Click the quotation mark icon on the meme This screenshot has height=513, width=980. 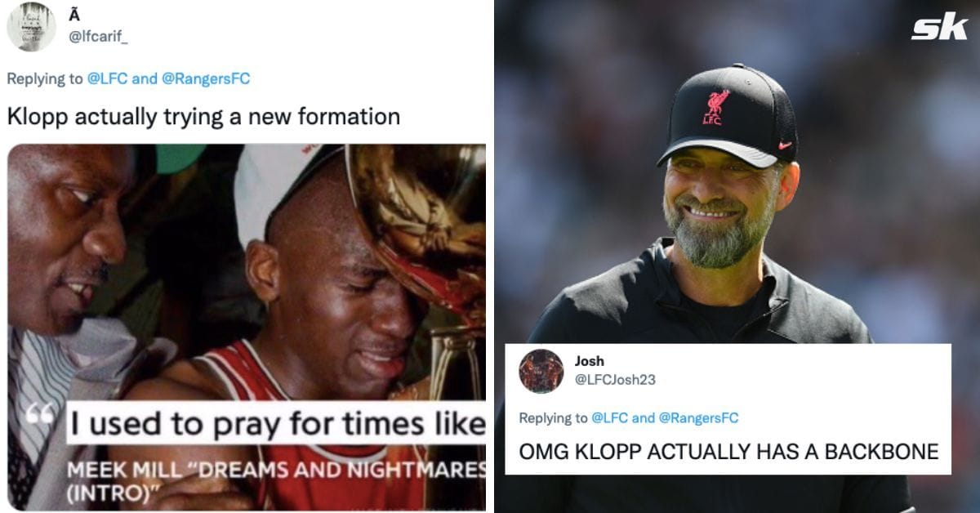click(38, 414)
